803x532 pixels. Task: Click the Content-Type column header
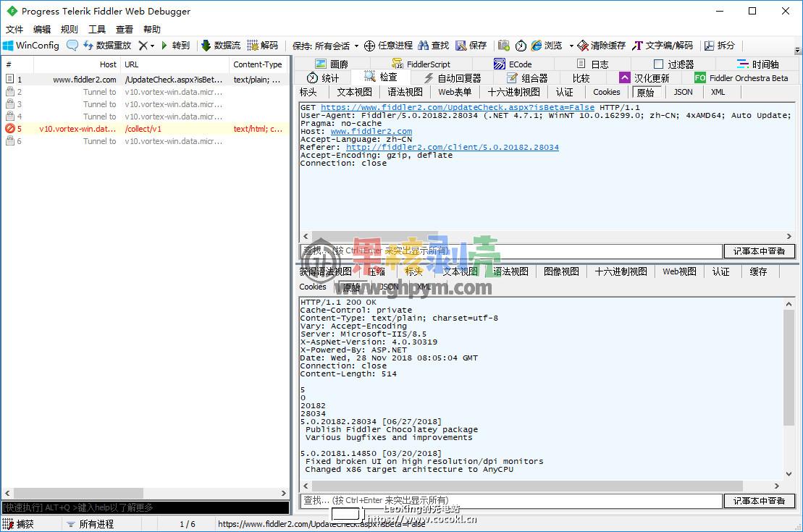click(258, 64)
